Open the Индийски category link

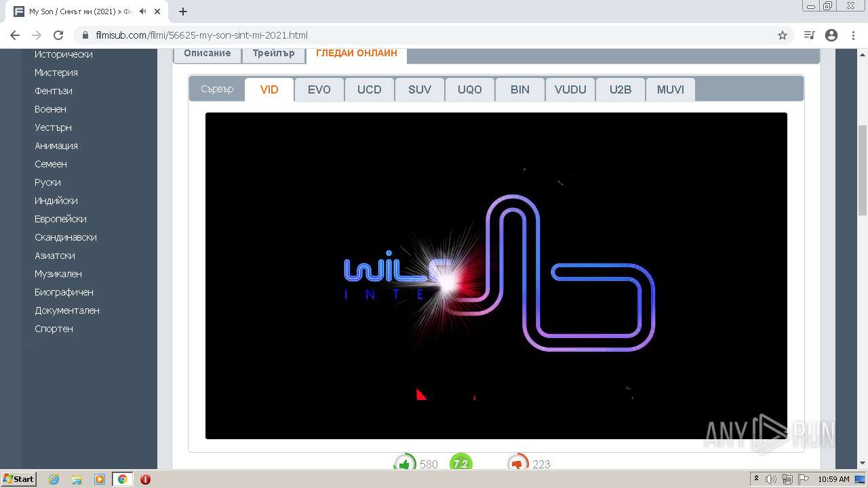(x=56, y=201)
